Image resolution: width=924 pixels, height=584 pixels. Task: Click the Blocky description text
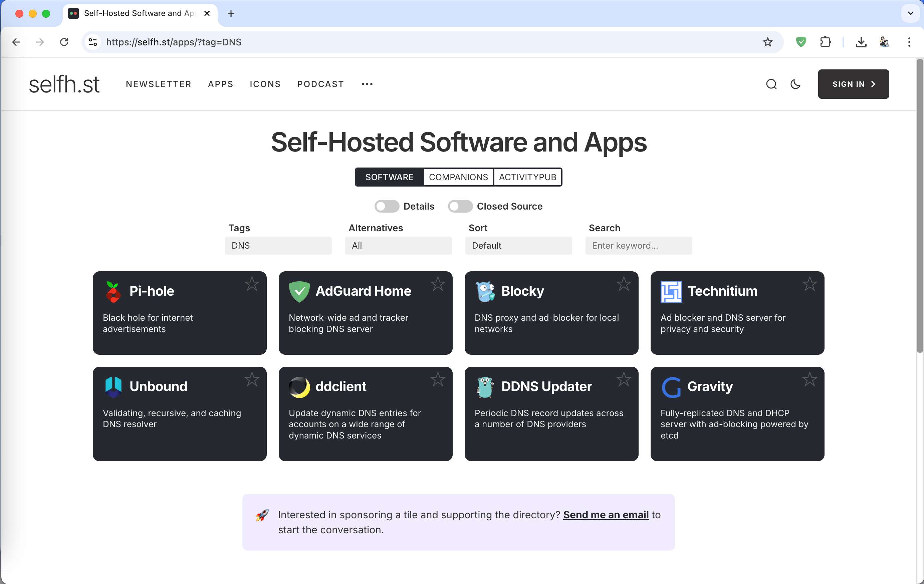pos(546,323)
